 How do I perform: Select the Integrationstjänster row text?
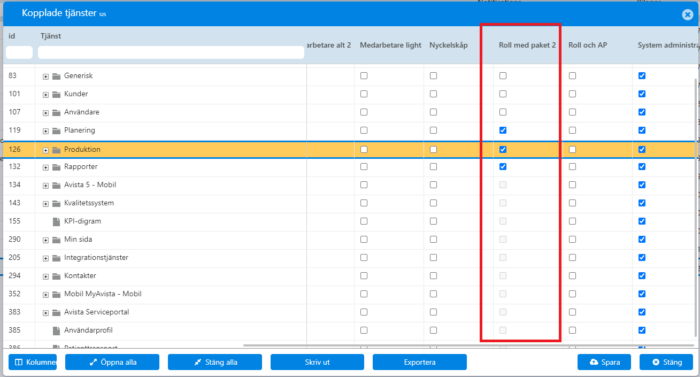tap(96, 258)
